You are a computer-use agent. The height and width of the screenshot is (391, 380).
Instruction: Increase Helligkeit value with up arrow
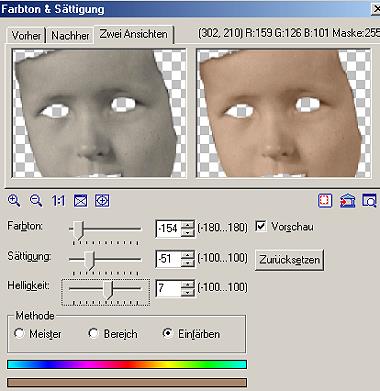188,284
